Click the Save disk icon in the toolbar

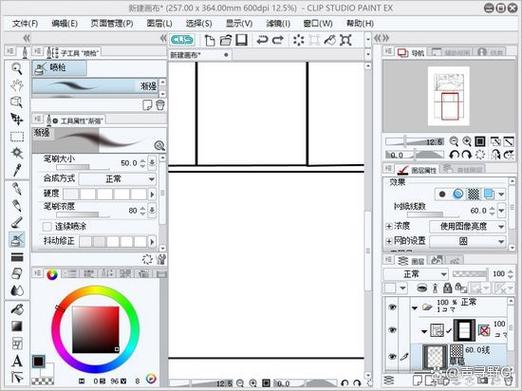tap(241, 40)
